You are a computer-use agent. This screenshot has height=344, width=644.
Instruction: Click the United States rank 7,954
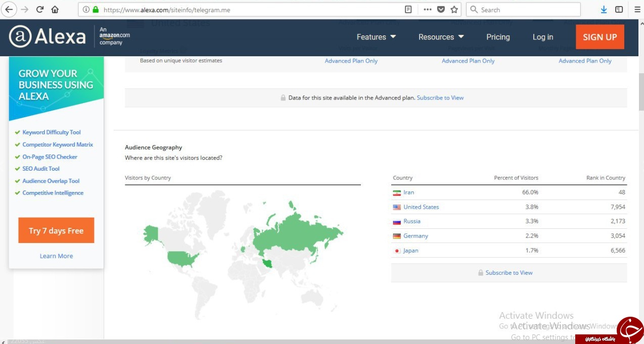(618, 207)
